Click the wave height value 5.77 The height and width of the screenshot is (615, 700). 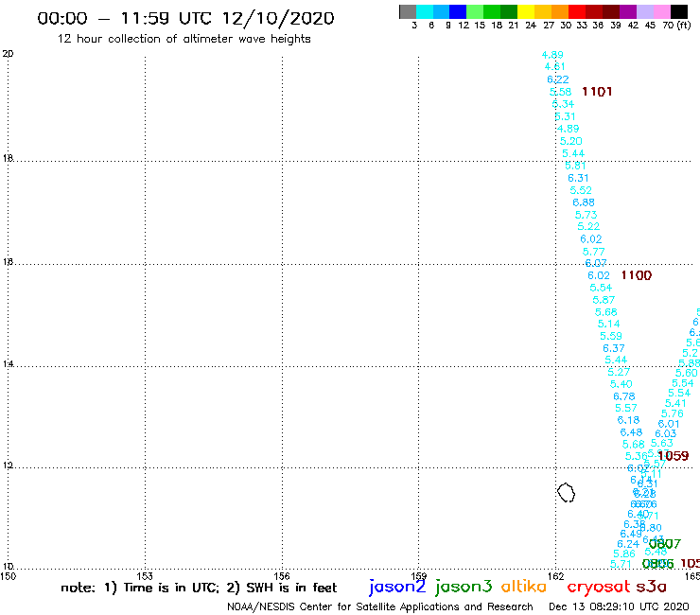pyautogui.click(x=594, y=252)
